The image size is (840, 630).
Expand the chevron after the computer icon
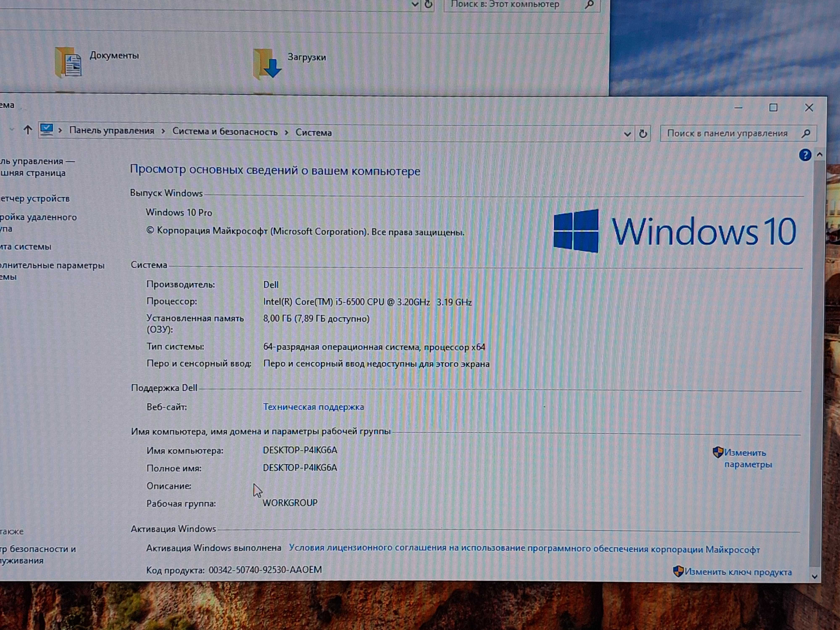click(60, 130)
